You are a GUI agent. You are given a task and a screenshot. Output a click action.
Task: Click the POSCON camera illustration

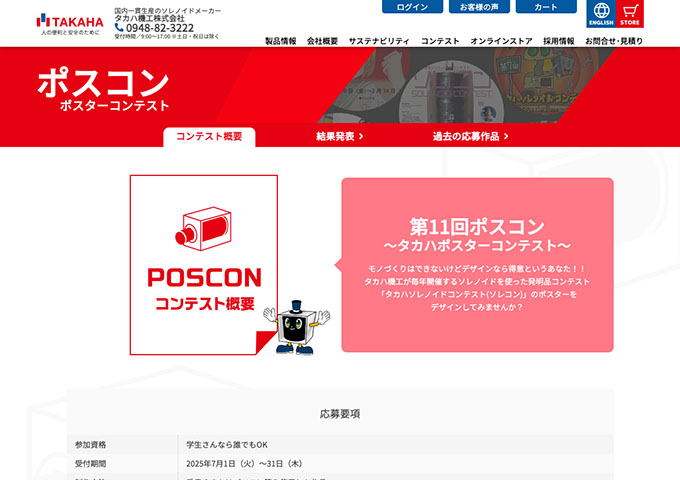[203, 229]
